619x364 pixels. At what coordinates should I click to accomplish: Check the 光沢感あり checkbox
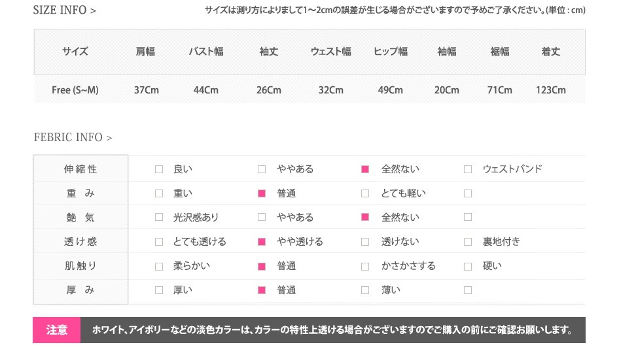(158, 218)
